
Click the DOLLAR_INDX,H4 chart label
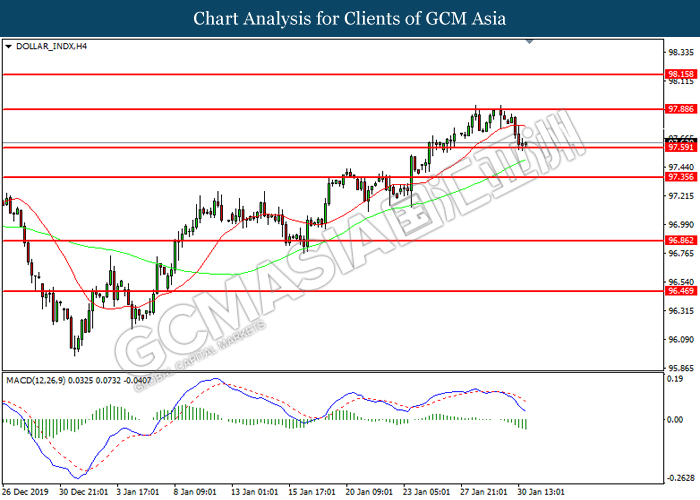point(51,46)
